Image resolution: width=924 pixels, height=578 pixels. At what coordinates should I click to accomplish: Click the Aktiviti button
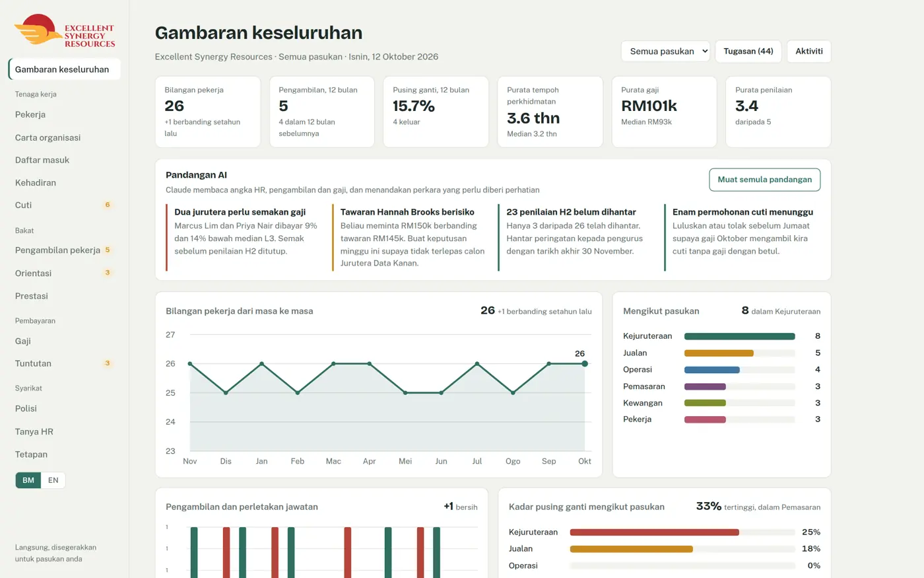[x=809, y=52]
